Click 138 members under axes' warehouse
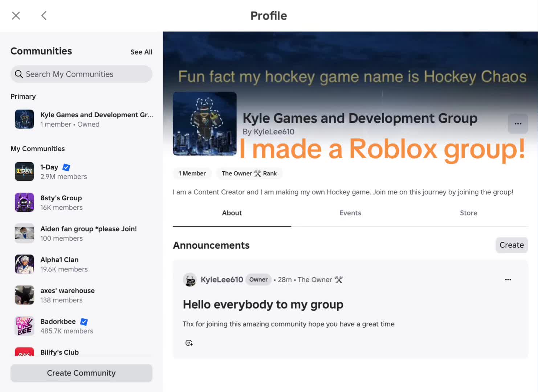Image resolution: width=538 pixels, height=392 pixels. [61, 300]
